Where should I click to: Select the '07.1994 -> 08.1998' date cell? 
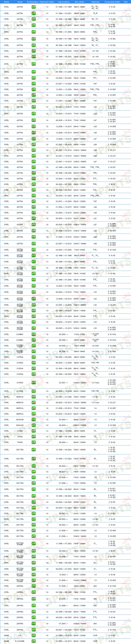[x=64, y=437]
